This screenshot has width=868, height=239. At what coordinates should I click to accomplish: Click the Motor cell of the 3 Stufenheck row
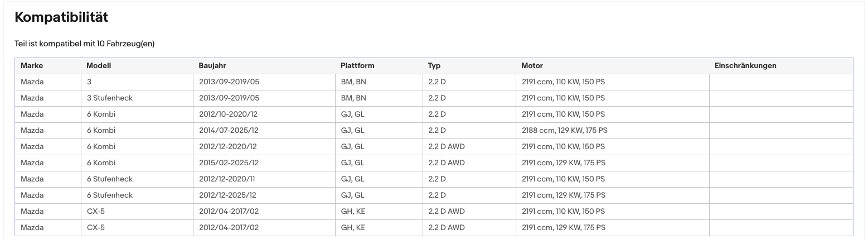(x=613, y=98)
